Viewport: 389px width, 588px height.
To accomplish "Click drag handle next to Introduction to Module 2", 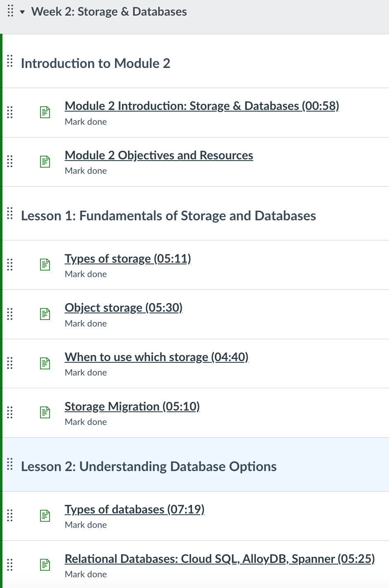I will (10, 61).
